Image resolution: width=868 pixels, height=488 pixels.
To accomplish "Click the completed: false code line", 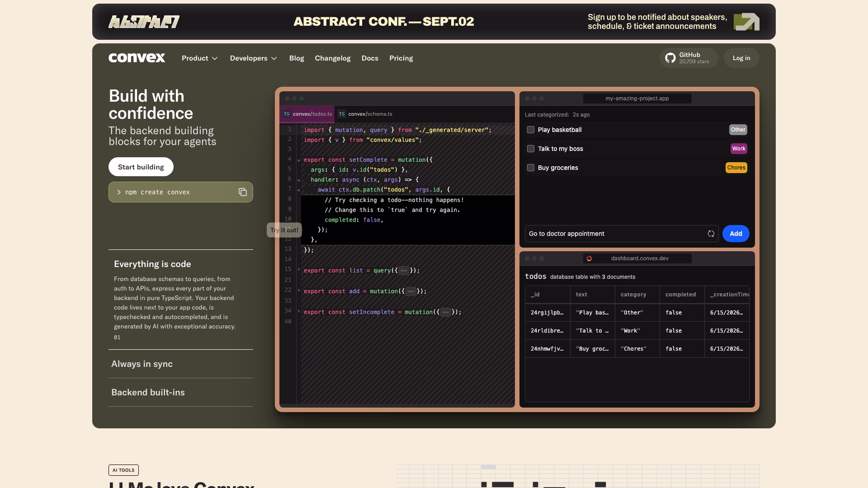I will pos(354,220).
